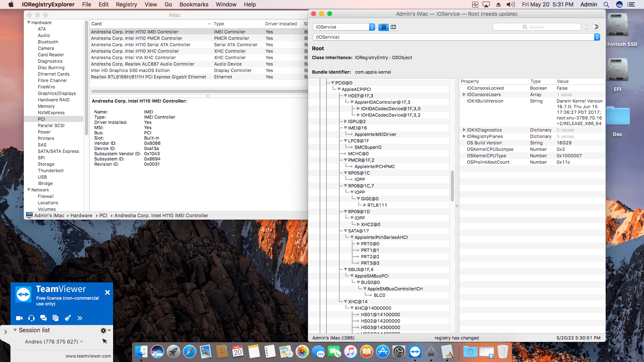Expand XHC2@0 tree node
Screen dimensions: 644x362
[358, 224]
